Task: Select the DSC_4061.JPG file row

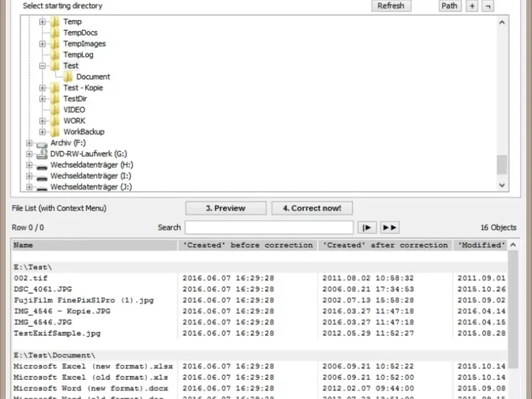Action: pos(260,289)
